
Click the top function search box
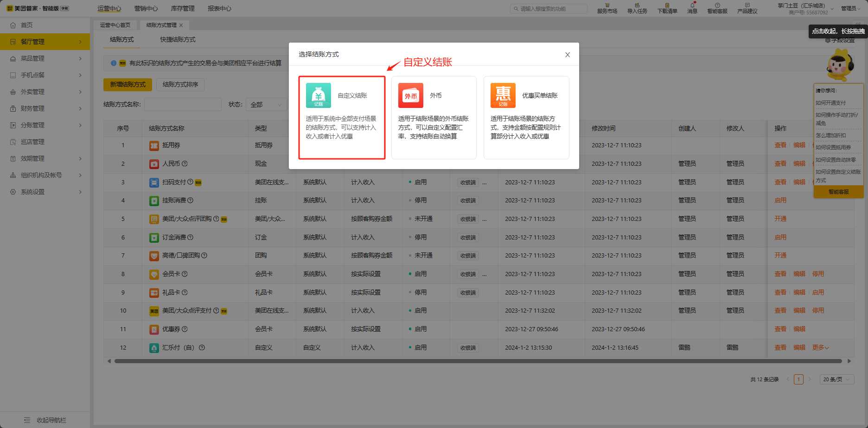[x=549, y=8]
